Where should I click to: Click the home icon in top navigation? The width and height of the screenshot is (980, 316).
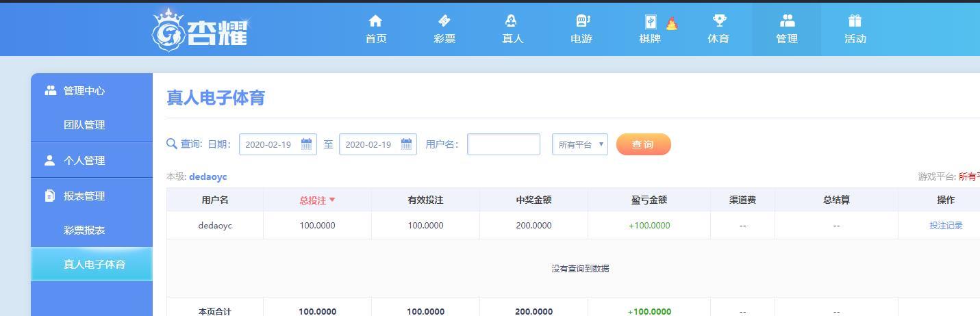[x=375, y=21]
